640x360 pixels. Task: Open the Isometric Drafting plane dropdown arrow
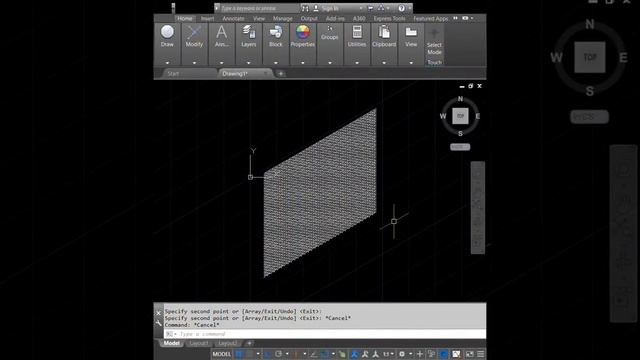pyautogui.click(x=305, y=354)
